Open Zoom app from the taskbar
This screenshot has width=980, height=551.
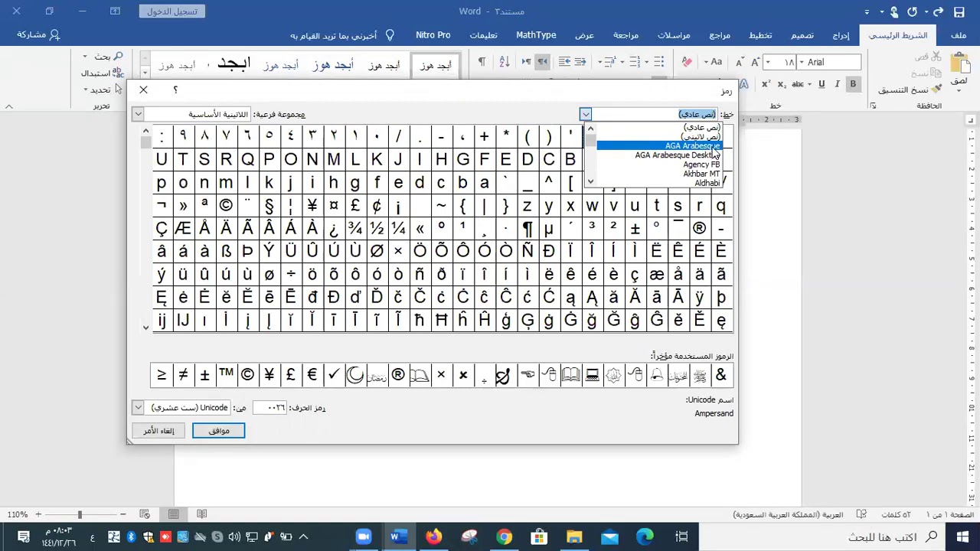coord(363,537)
